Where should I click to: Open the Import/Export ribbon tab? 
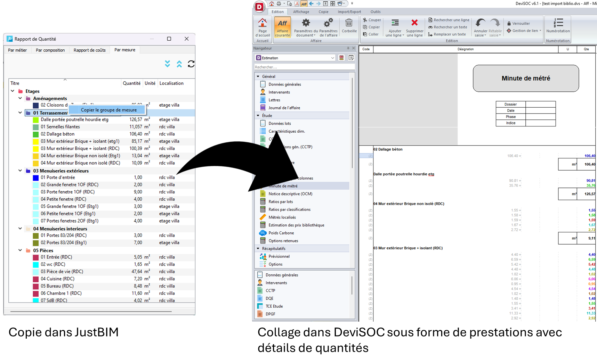pos(349,12)
